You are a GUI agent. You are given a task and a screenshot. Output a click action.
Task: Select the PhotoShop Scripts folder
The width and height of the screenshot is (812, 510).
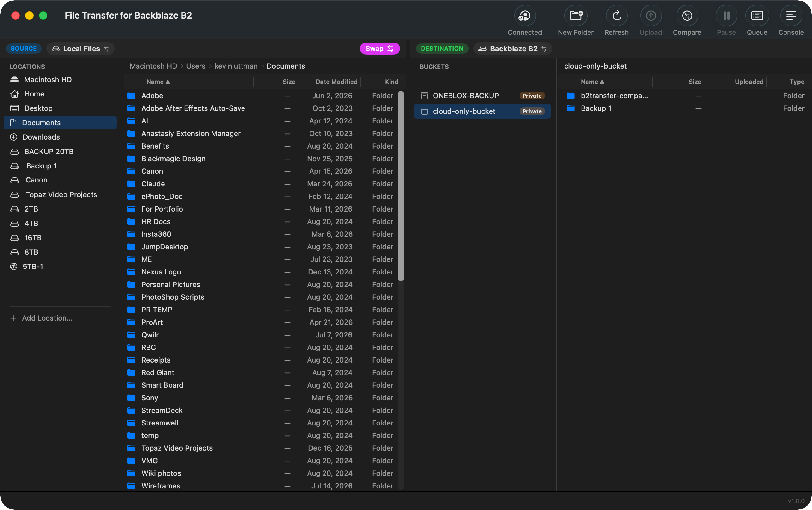tap(260, 297)
